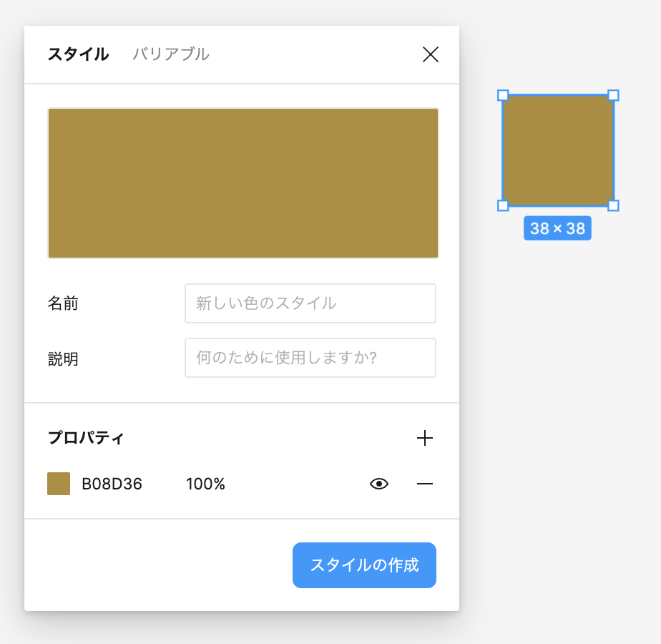Viewport: 661px width, 644px height.
Task: Switch to the バリアブル tab
Action: (171, 54)
